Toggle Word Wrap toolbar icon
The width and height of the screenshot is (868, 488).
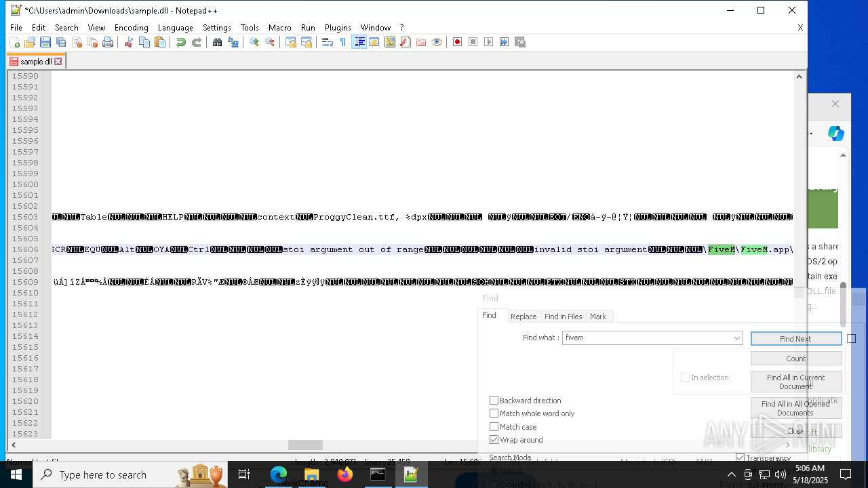327,42
